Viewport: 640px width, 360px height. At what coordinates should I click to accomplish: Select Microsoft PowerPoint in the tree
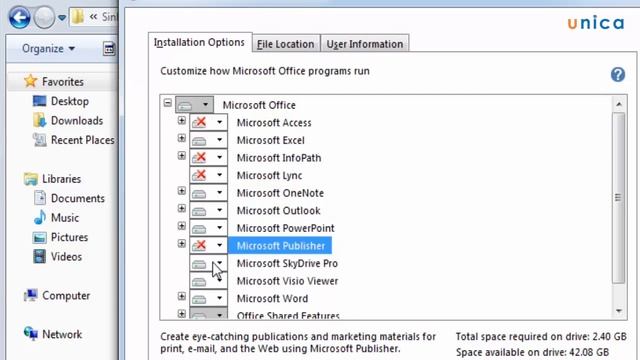(285, 228)
